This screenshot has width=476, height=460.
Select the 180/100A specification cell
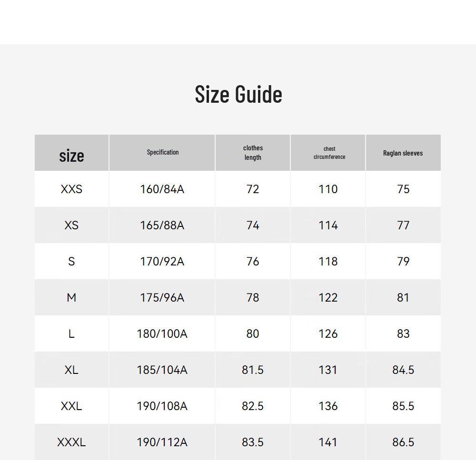coord(162,333)
